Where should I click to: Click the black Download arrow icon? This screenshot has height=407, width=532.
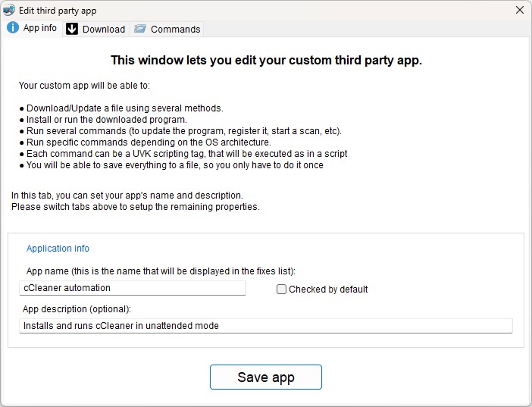click(71, 29)
